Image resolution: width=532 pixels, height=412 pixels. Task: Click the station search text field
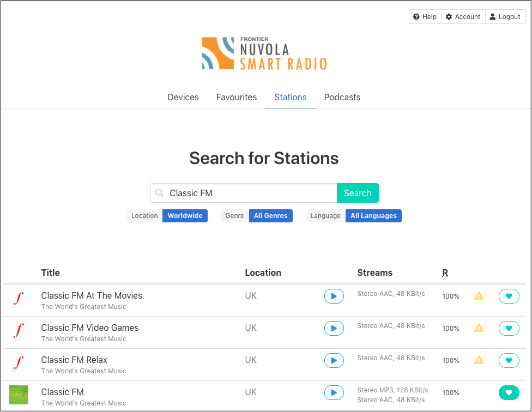coord(244,193)
